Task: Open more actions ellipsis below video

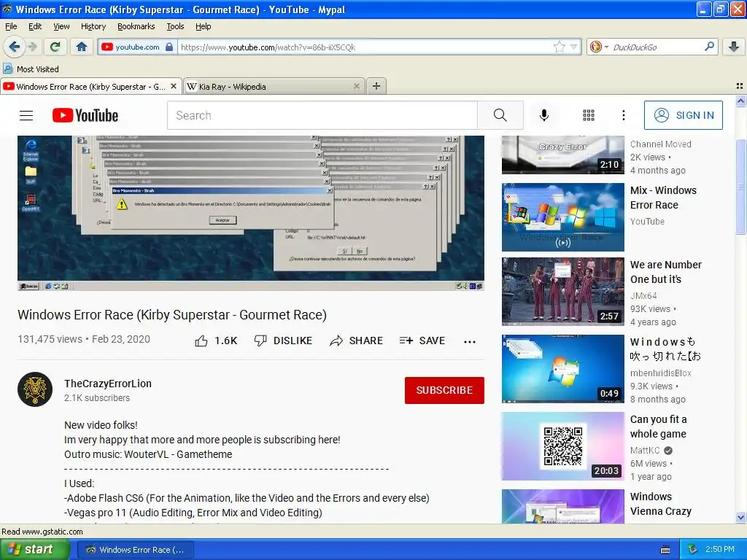Action: coord(470,341)
